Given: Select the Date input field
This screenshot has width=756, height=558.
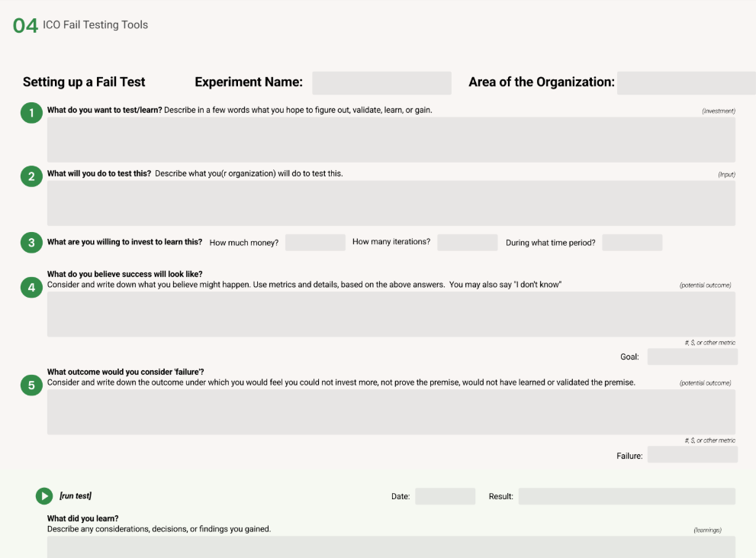Looking at the screenshot, I should click(x=445, y=496).
